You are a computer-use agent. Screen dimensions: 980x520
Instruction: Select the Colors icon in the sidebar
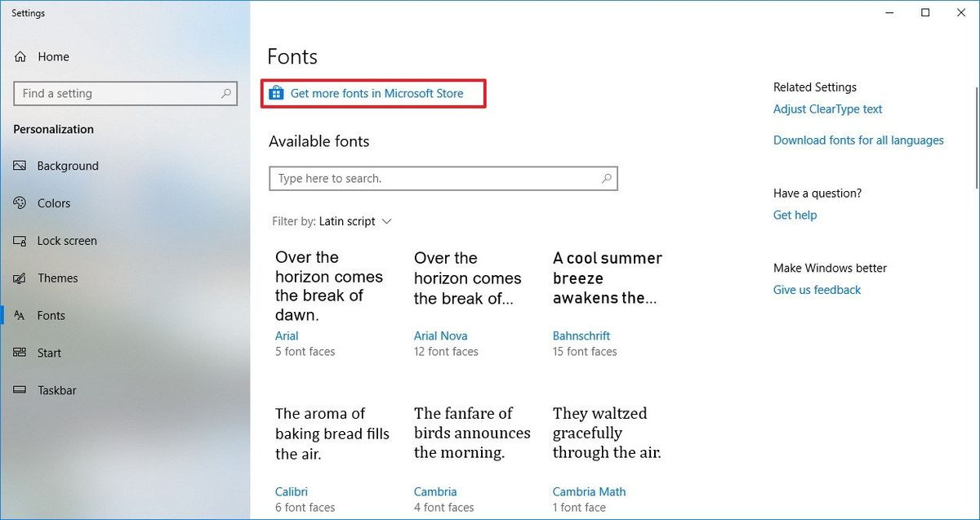(20, 203)
